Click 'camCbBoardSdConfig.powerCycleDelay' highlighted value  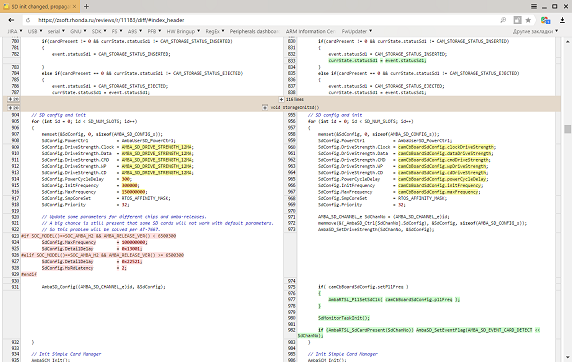point(443,179)
